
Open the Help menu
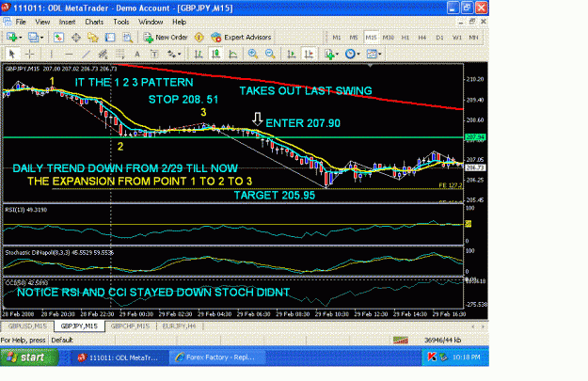coord(180,22)
